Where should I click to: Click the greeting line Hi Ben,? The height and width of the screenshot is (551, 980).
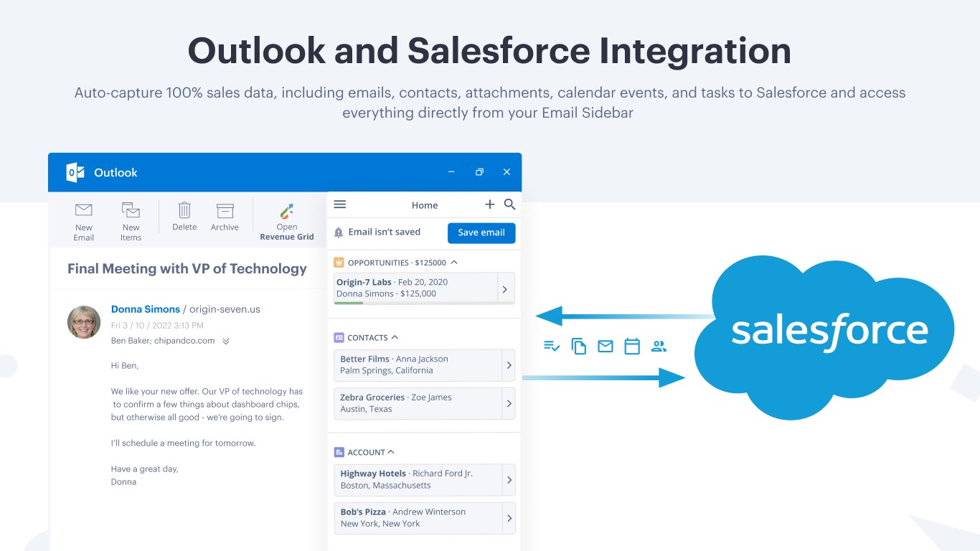pos(125,366)
